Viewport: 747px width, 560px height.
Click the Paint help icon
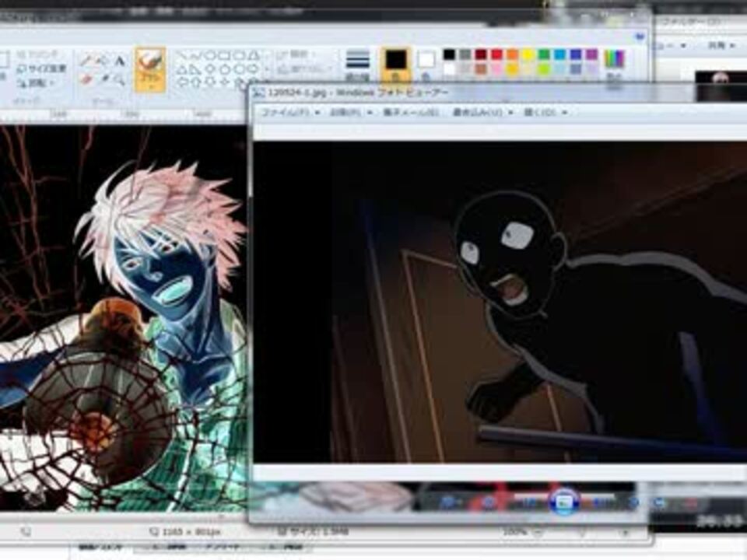[640, 37]
